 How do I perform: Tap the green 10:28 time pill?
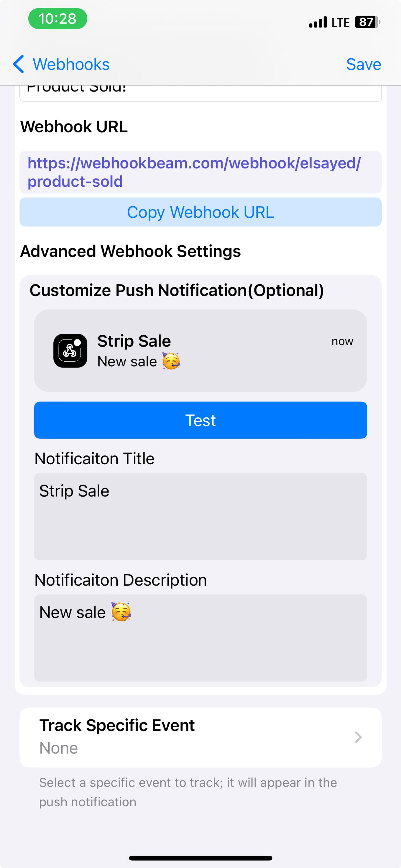click(57, 19)
